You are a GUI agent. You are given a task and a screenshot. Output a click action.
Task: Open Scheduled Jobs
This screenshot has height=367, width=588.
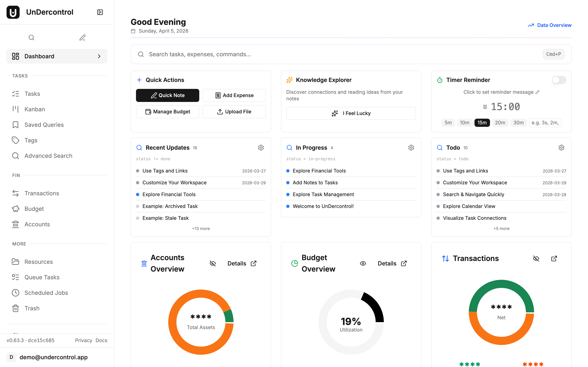point(46,293)
